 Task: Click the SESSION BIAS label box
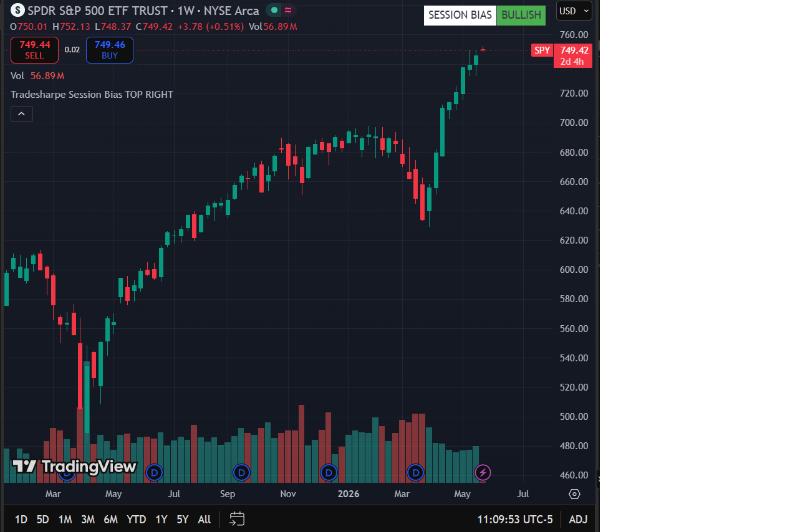(x=460, y=15)
